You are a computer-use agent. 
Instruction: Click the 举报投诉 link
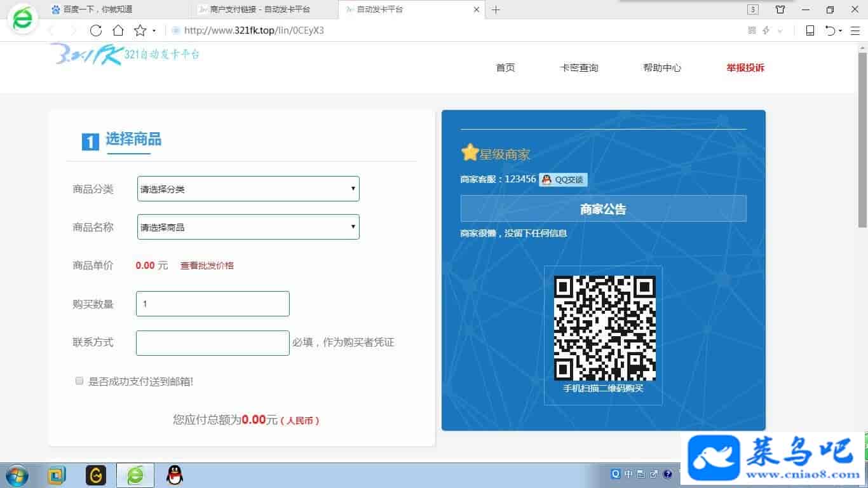(745, 68)
